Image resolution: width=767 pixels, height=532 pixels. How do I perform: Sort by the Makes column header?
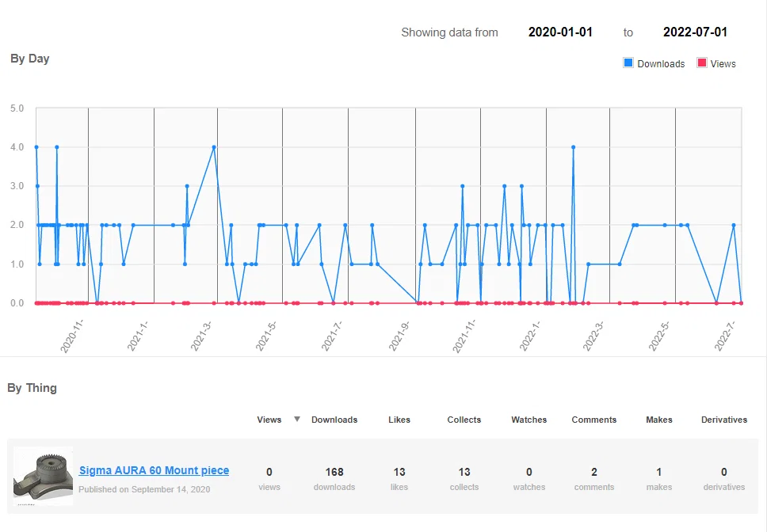click(x=659, y=420)
